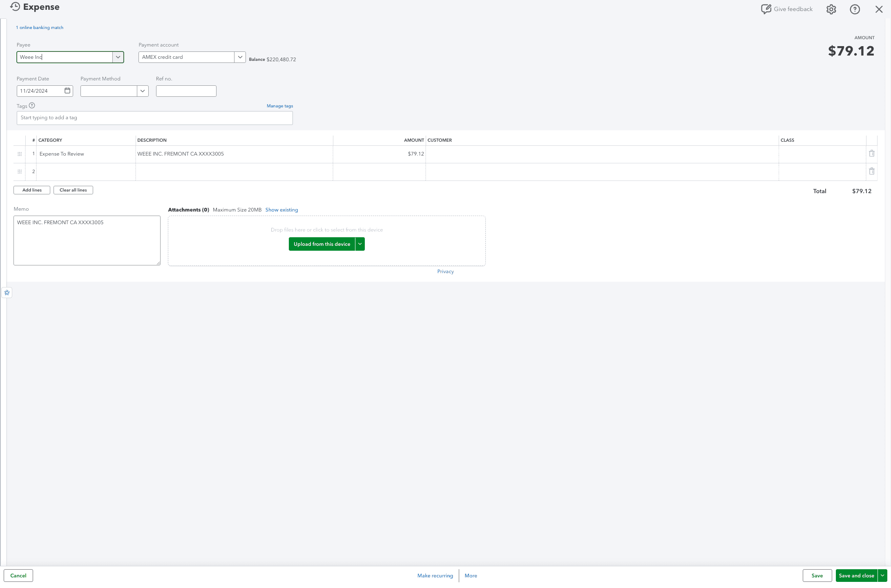Click the drag handle on line 1
891x588 pixels.
[19, 154]
